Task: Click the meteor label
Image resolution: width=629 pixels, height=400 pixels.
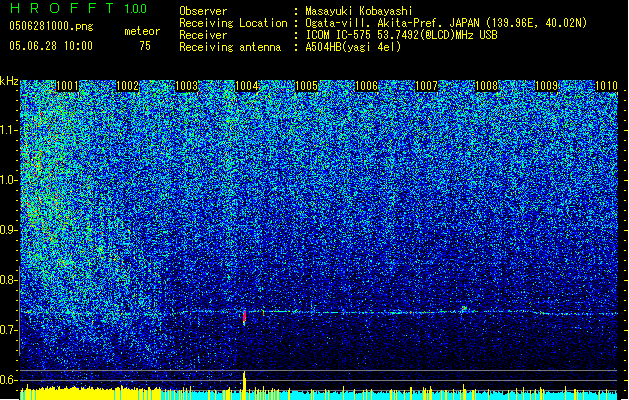Action: pyautogui.click(x=142, y=31)
